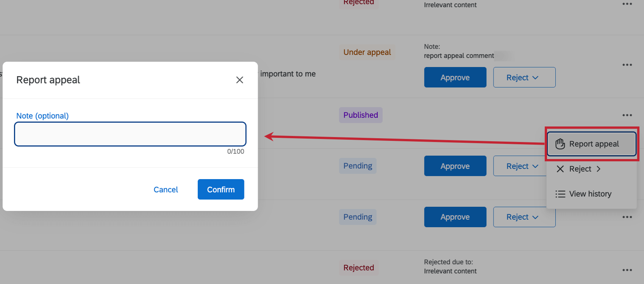This screenshot has width=644, height=284.
Task: Open the ellipsis menu on the top Rejected row
Action: click(x=627, y=4)
